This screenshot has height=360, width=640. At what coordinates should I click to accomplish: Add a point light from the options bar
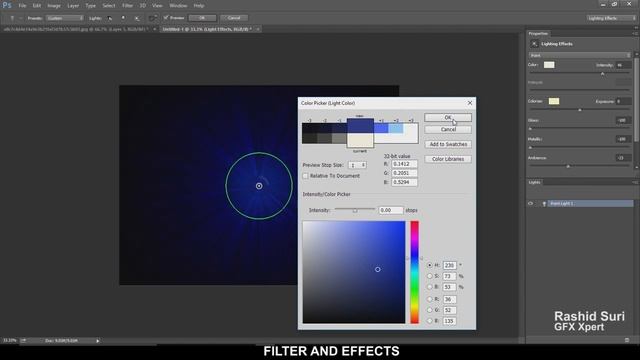pos(123,18)
